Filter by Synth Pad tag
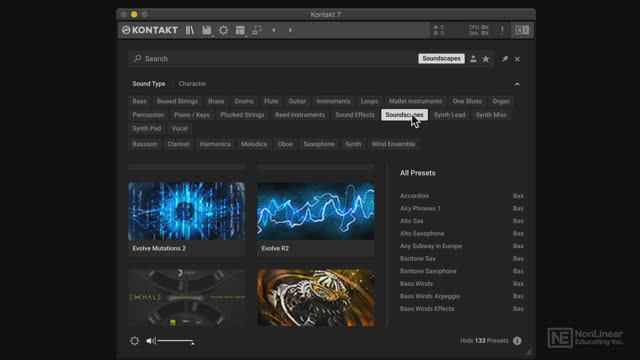Viewport: 640px width, 360px height. (x=147, y=129)
